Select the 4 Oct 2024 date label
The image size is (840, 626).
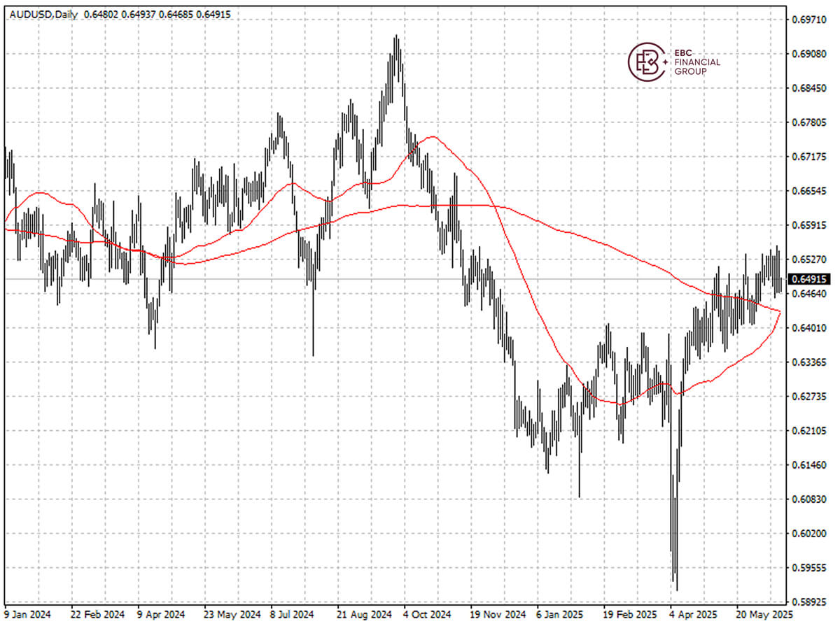pyautogui.click(x=426, y=614)
